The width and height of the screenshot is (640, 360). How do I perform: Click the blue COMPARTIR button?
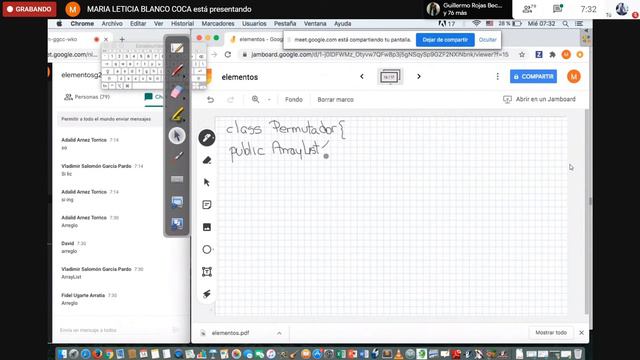533,76
